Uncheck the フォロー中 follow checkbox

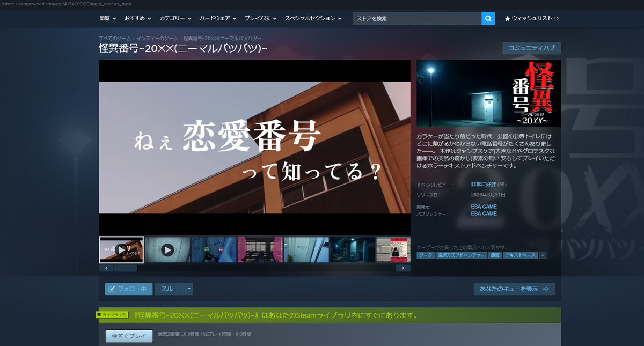(112, 288)
